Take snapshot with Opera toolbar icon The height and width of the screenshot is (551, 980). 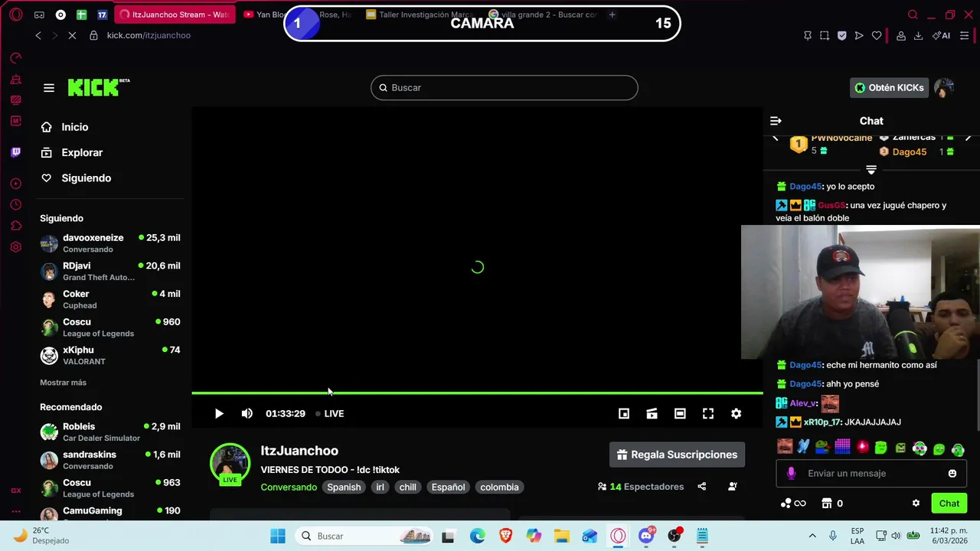[x=824, y=35]
